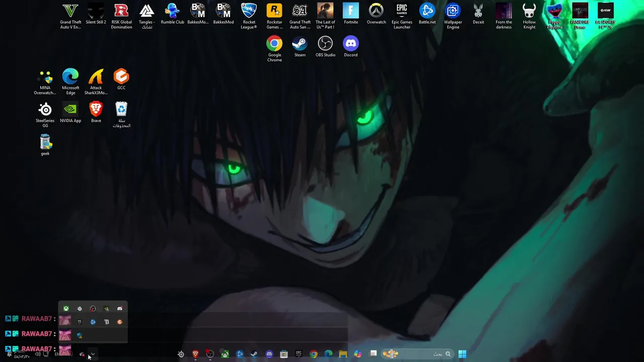Open Copilot on the taskbar
Screen dimensions: 644x362
358,354
